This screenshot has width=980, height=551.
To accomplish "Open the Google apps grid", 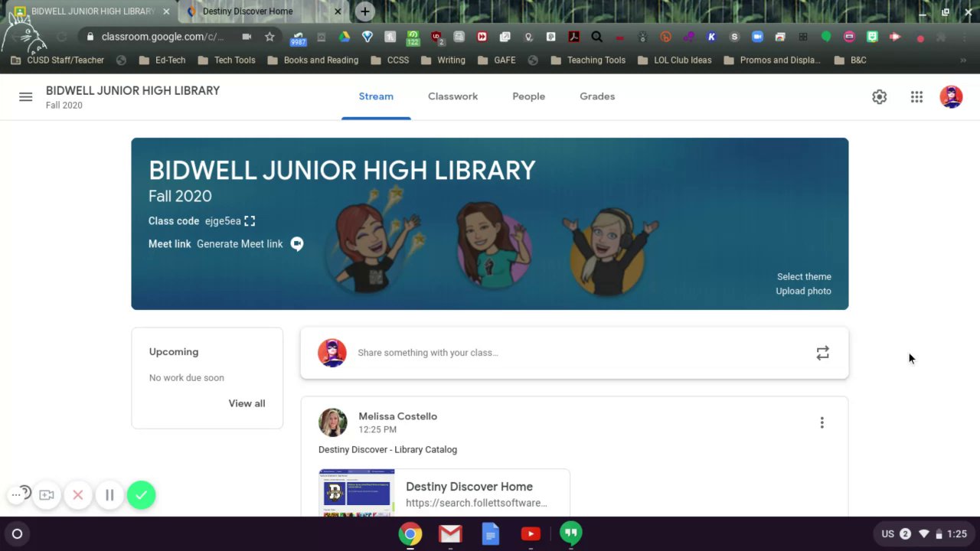I will (x=916, y=96).
